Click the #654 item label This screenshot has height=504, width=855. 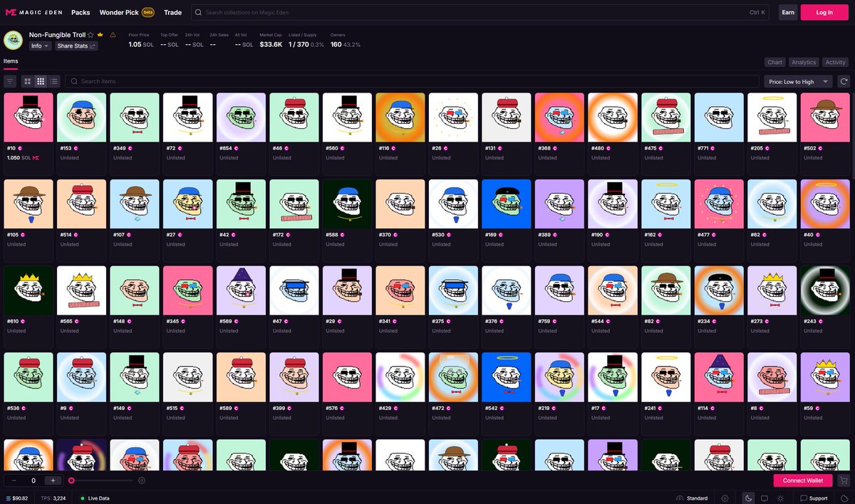coord(224,148)
